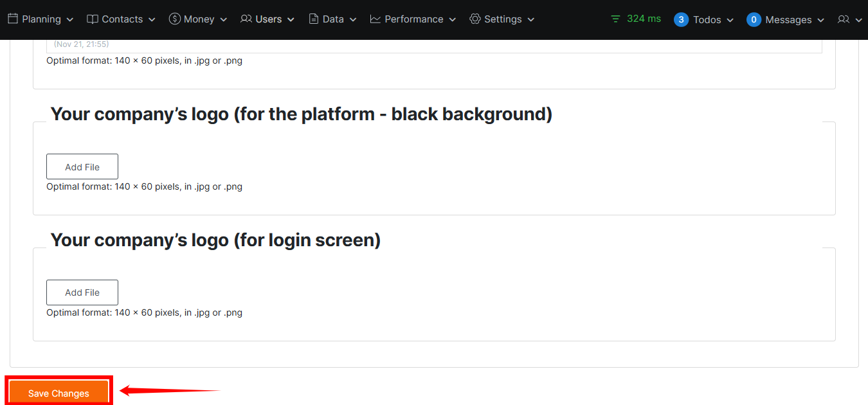
Task: Click the blue Todos count badge
Action: pyautogui.click(x=681, y=20)
